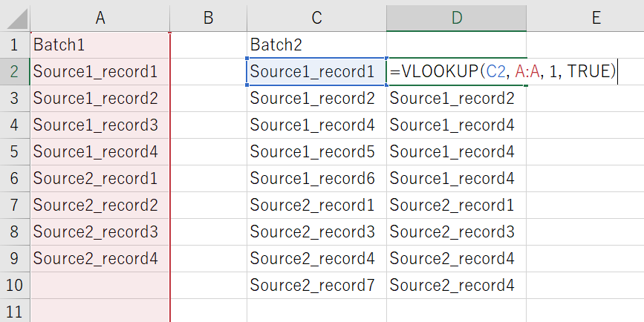Click cell D4 Source1_record4
This screenshot has width=644, height=322.
(x=456, y=125)
